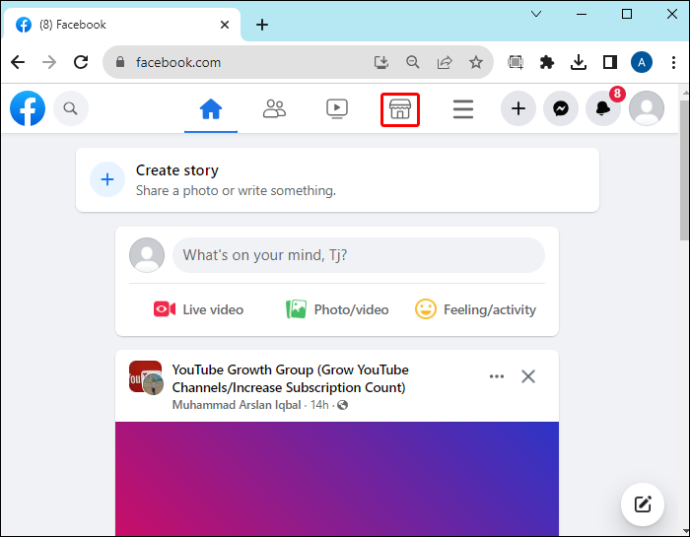690x537 pixels.
Task: Open the Create story card title
Action: click(177, 170)
